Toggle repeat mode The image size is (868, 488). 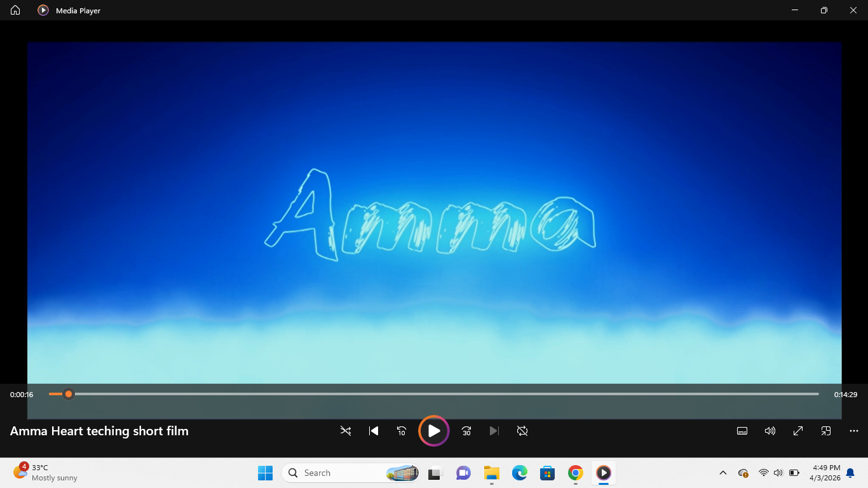coord(522,431)
